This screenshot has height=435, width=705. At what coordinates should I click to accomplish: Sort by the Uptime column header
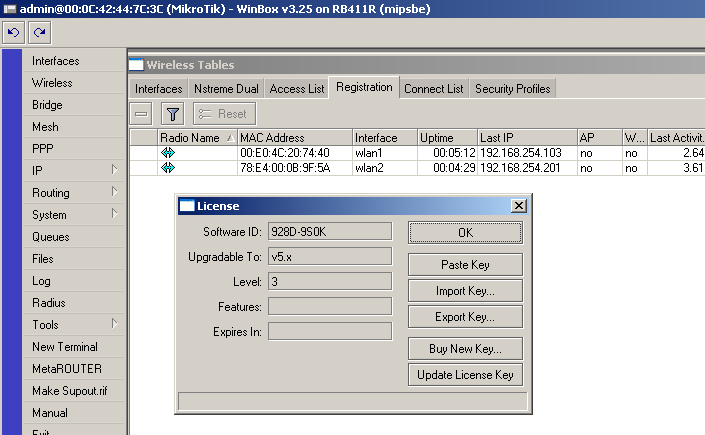pos(447,138)
